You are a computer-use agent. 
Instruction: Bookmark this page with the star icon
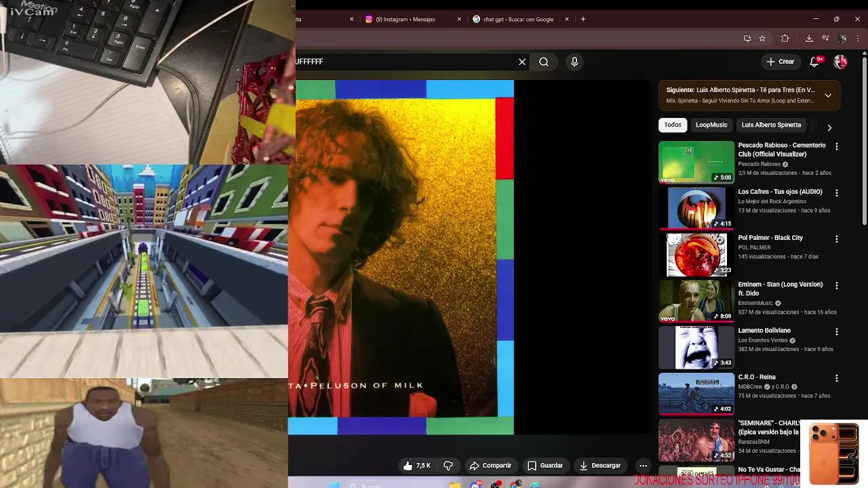(762, 39)
